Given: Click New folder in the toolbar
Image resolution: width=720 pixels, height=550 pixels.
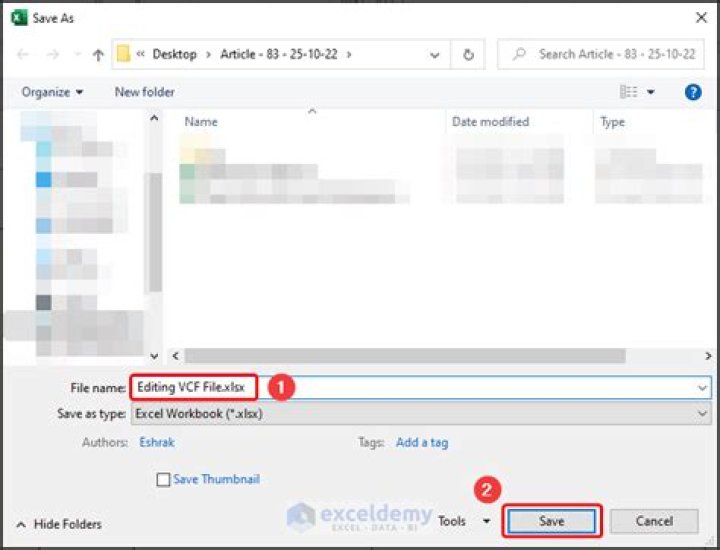Looking at the screenshot, I should pyautogui.click(x=144, y=92).
